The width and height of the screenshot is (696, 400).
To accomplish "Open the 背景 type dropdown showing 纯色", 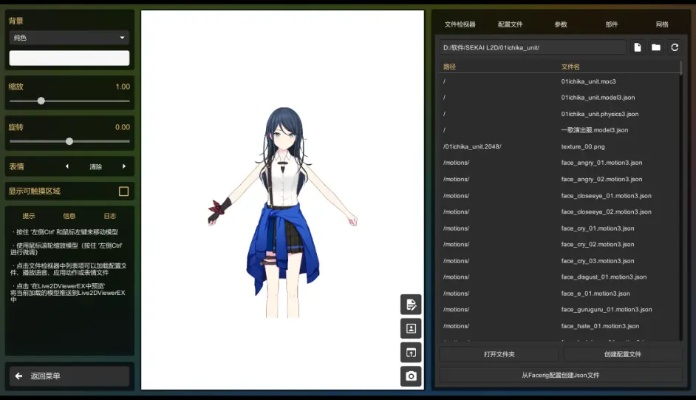I will 69,38.
